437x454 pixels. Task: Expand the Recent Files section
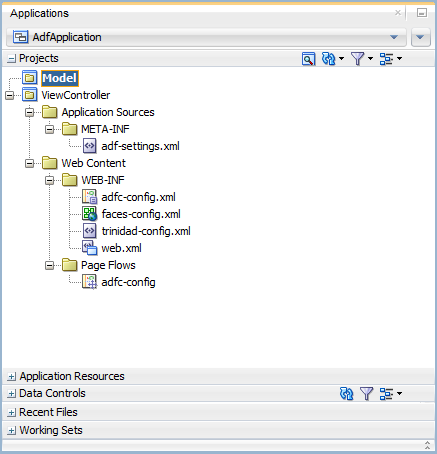(x=12, y=413)
